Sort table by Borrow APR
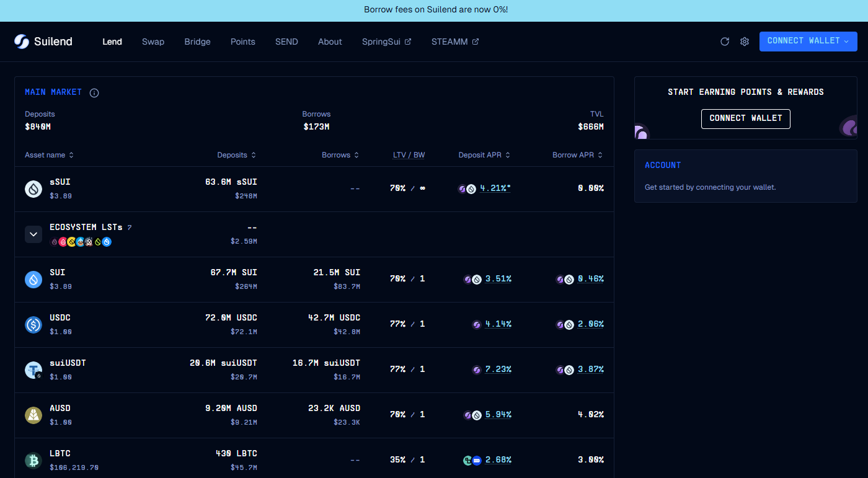This screenshot has width=868, height=478. click(x=578, y=155)
